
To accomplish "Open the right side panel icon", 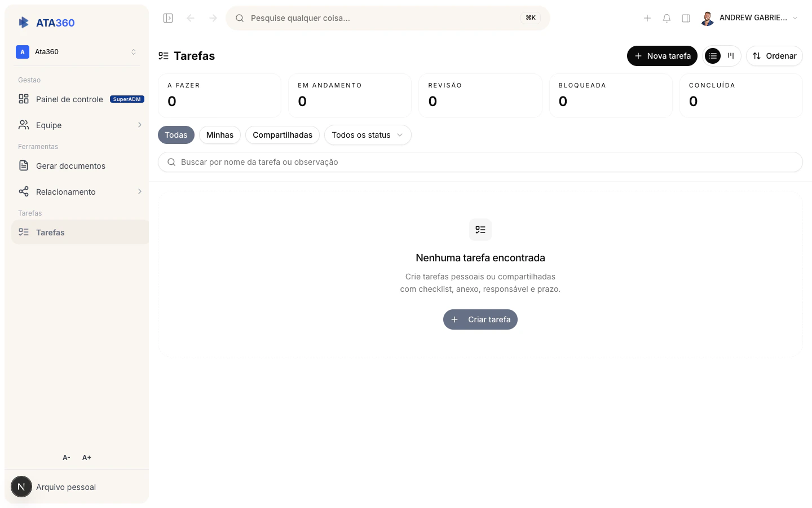I will 686,17.
